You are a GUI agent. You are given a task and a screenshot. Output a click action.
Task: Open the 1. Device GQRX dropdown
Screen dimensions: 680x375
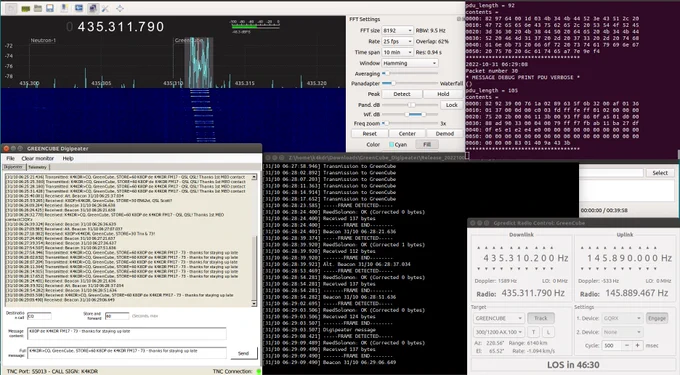coord(622,318)
